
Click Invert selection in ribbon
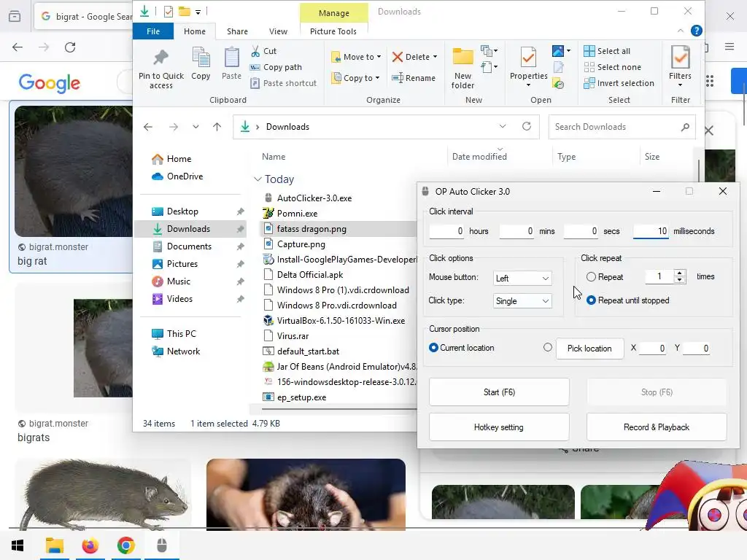tap(619, 83)
